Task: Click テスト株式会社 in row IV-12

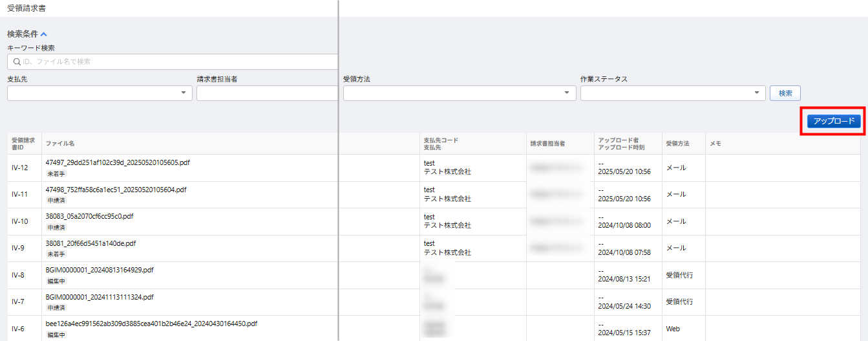Action: 447,172
